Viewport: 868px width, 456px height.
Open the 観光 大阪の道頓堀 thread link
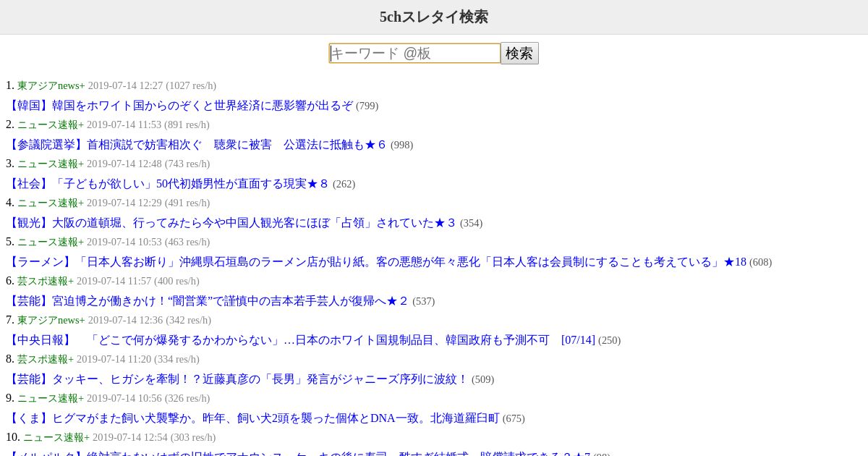(x=231, y=223)
